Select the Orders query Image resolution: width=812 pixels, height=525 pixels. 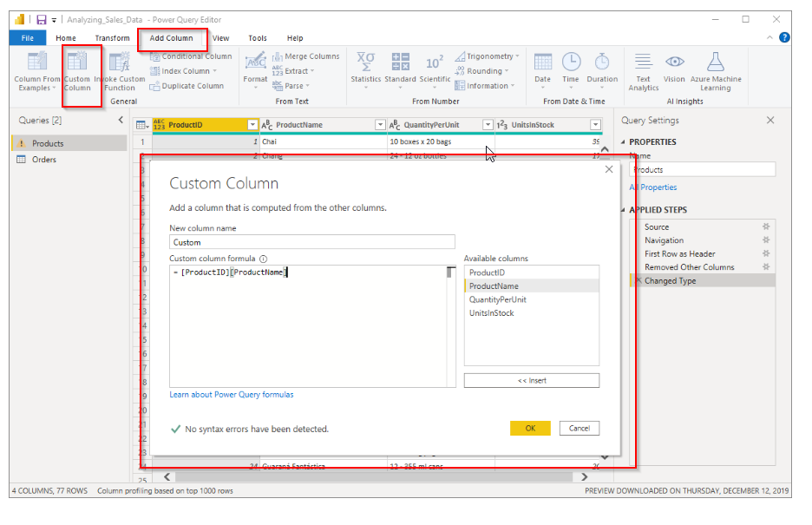[x=69, y=160]
